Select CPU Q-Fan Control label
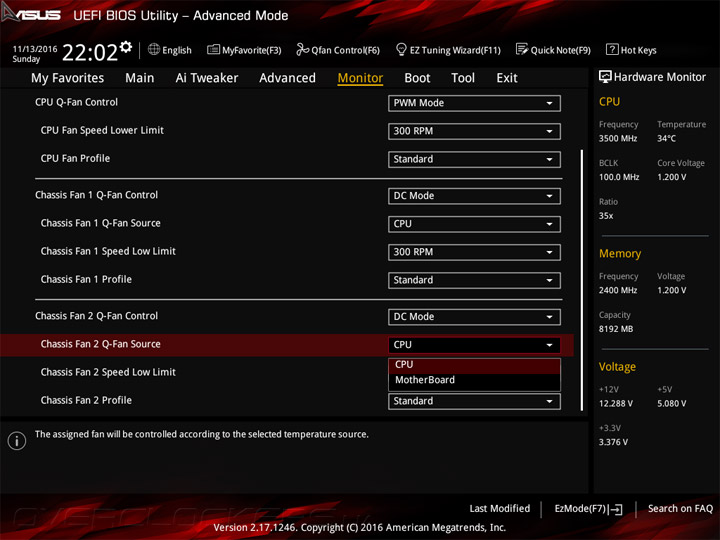Image resolution: width=720 pixels, height=540 pixels. point(76,102)
